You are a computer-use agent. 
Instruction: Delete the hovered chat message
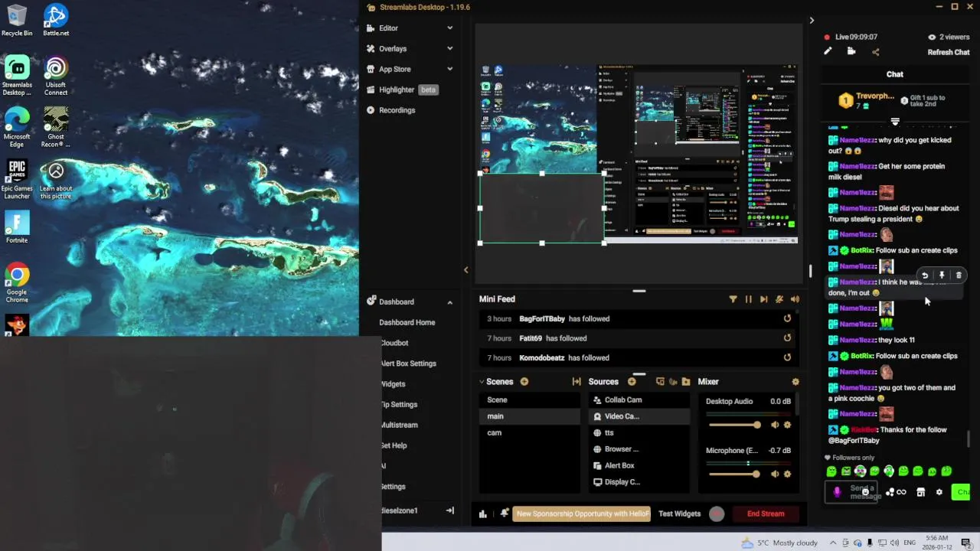point(959,275)
